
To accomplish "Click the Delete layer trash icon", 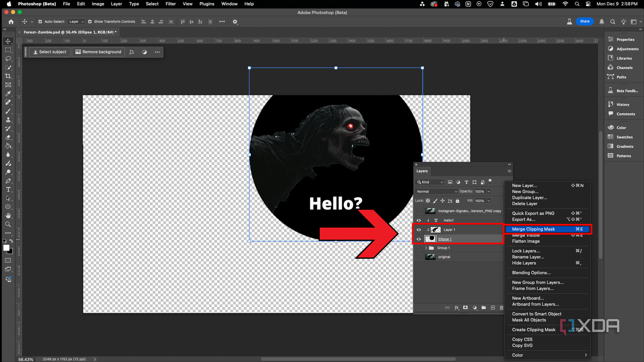I will (x=502, y=308).
